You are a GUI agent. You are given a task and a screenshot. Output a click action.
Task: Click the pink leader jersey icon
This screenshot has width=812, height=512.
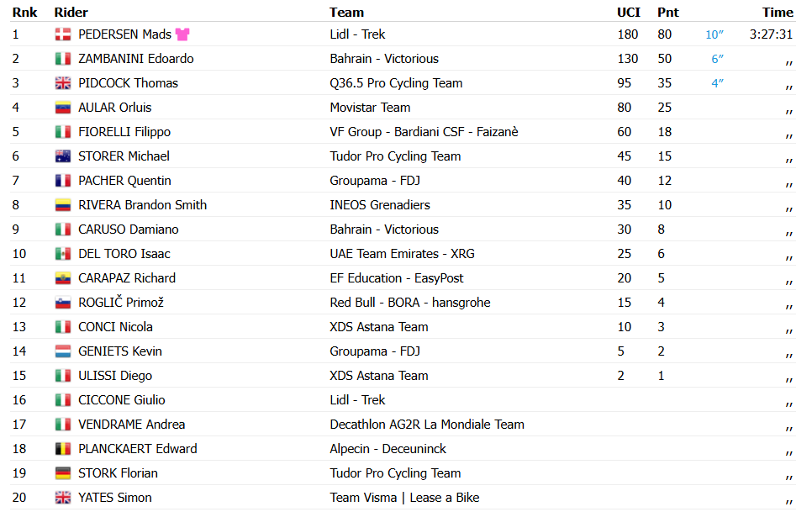click(182, 34)
